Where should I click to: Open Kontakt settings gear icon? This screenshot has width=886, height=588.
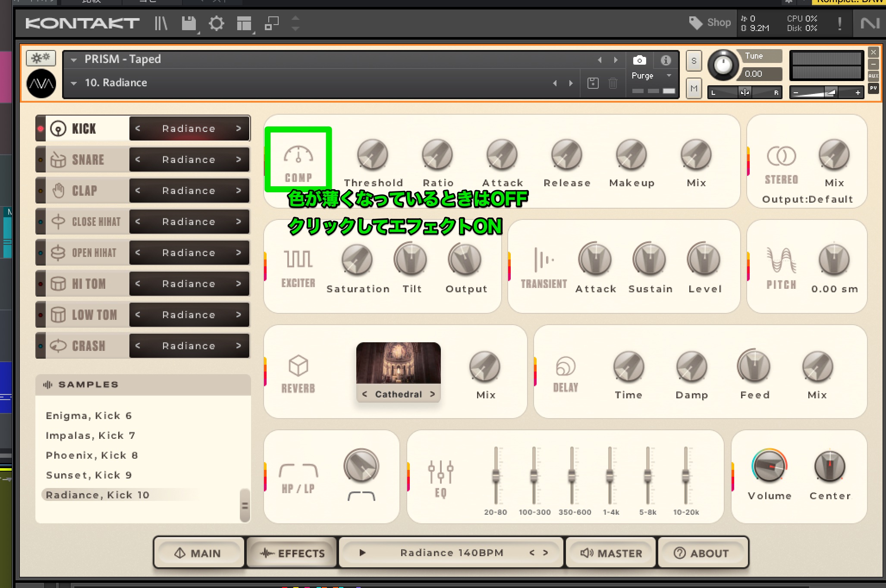[x=216, y=23]
